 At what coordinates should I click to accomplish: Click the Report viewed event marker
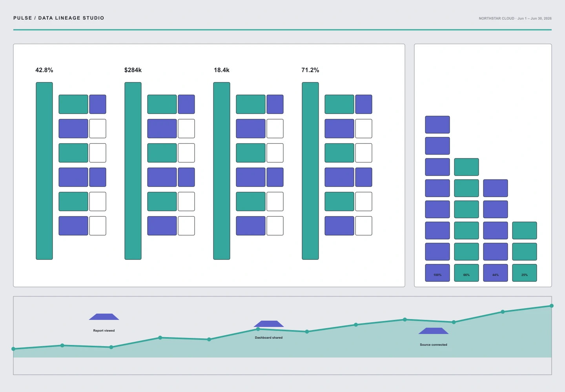104,317
